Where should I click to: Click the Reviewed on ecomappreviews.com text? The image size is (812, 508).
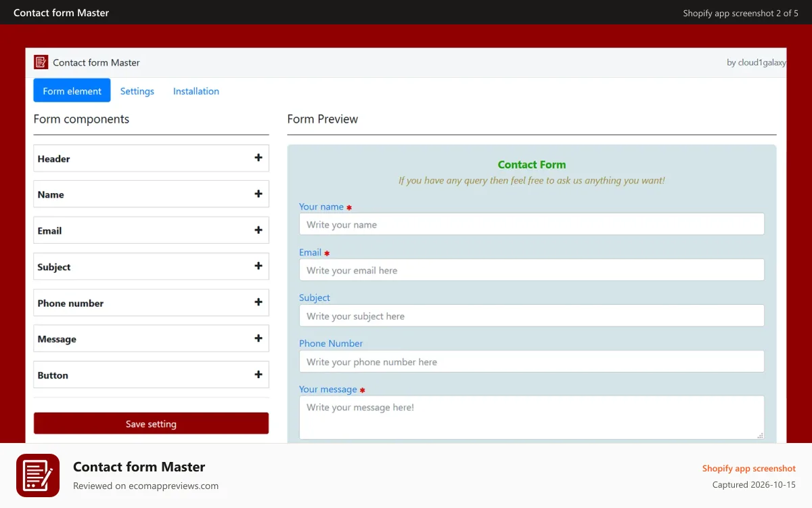[145, 486]
